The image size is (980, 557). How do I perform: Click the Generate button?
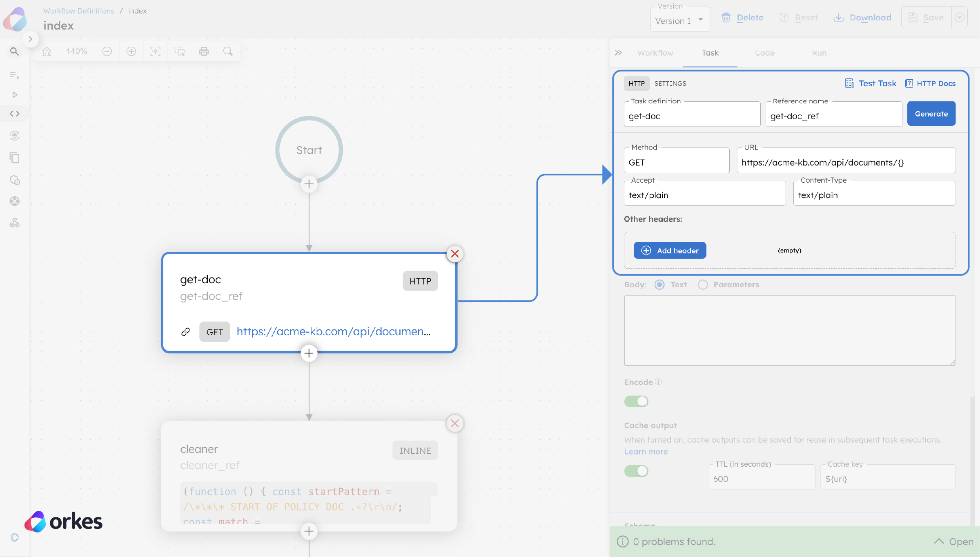931,114
